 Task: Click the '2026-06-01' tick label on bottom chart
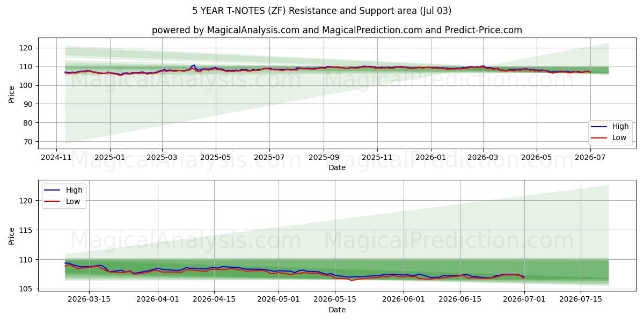click(x=404, y=299)
